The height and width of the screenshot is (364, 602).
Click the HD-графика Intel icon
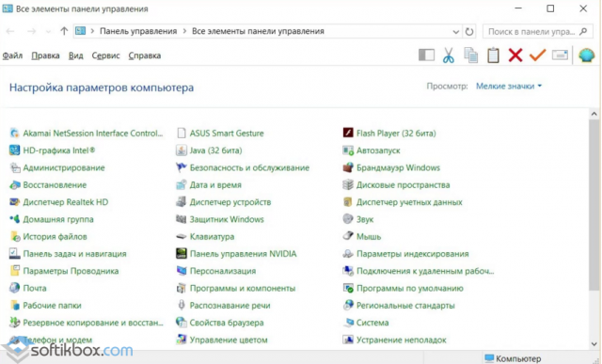click(14, 150)
